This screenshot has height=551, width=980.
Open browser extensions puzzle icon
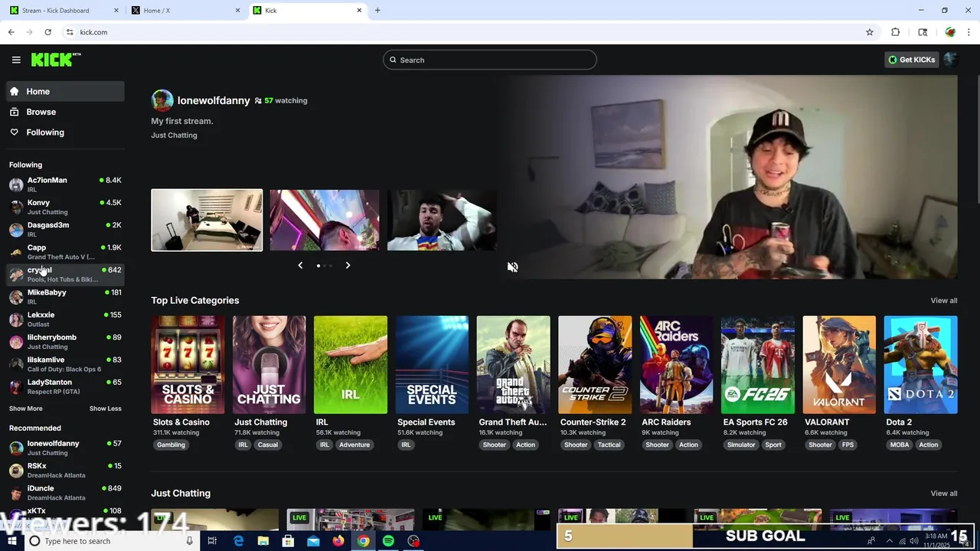[895, 32]
